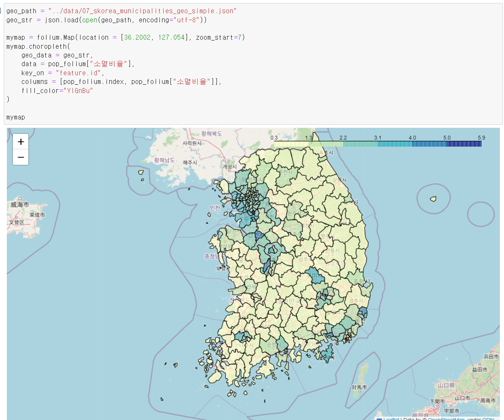Click the darkest blue legend segment near 5.9
This screenshot has width=504, height=420.
(464, 144)
